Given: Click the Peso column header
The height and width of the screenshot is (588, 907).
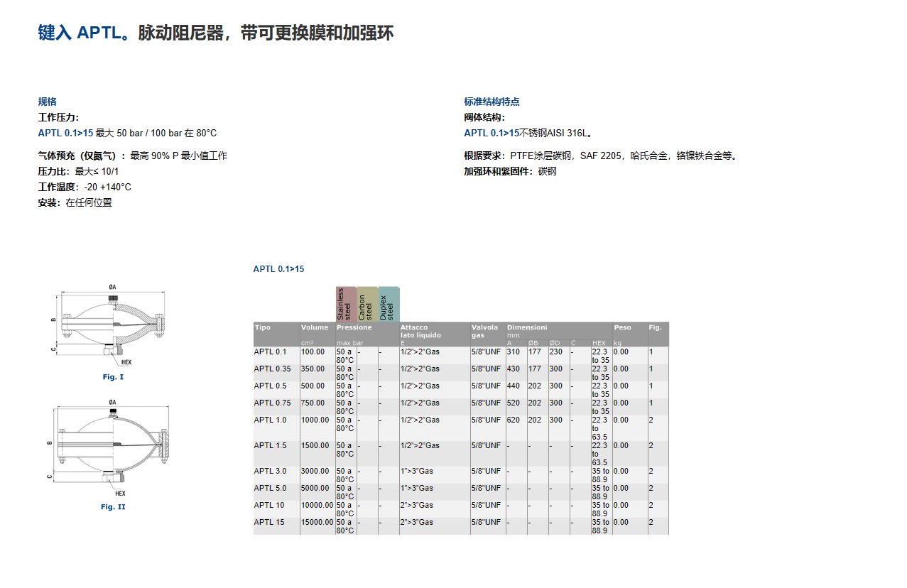Looking at the screenshot, I should pyautogui.click(x=622, y=328).
